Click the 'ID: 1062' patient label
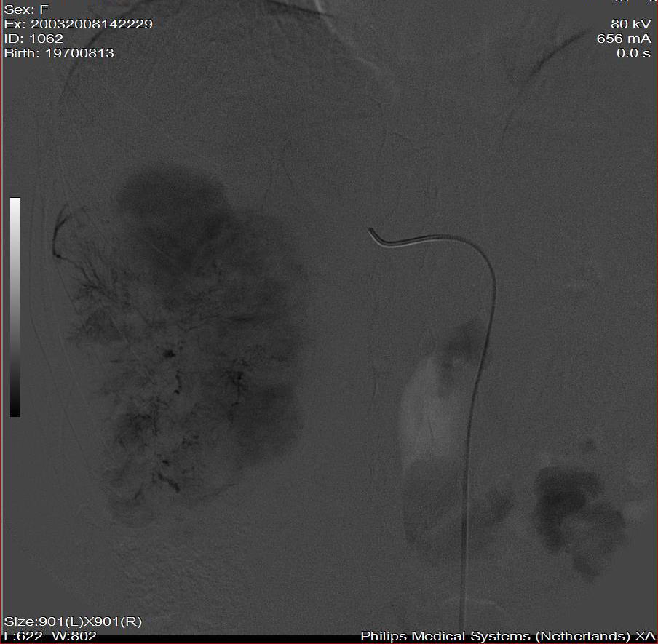Image resolution: width=658 pixels, height=644 pixels. pyautogui.click(x=33, y=39)
